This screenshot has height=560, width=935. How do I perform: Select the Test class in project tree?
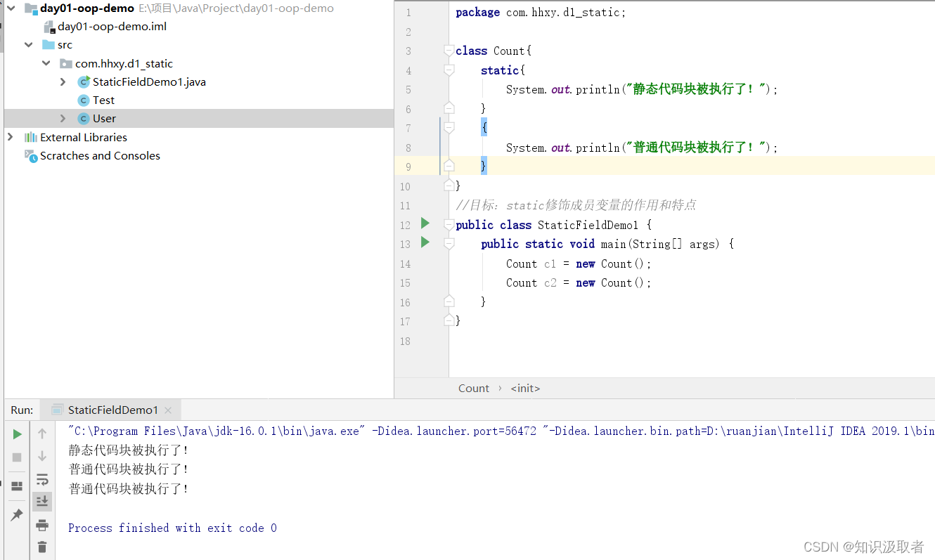[103, 100]
